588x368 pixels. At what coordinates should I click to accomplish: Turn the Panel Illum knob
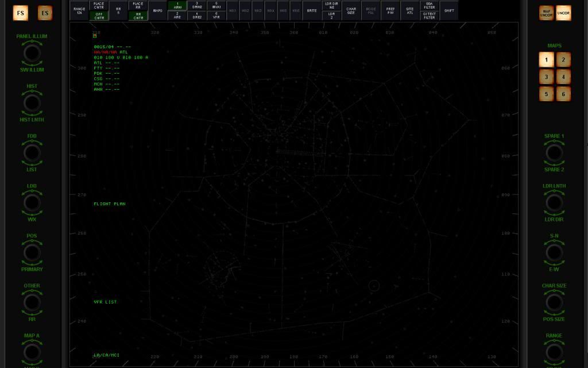click(x=32, y=53)
